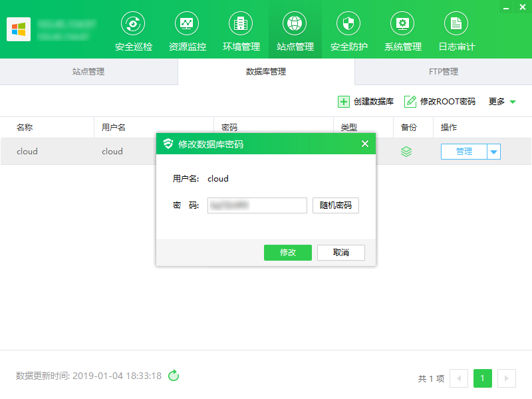Screen dimensions: 532x399
Task: Cancel the dialog with 取消
Action: (x=341, y=253)
